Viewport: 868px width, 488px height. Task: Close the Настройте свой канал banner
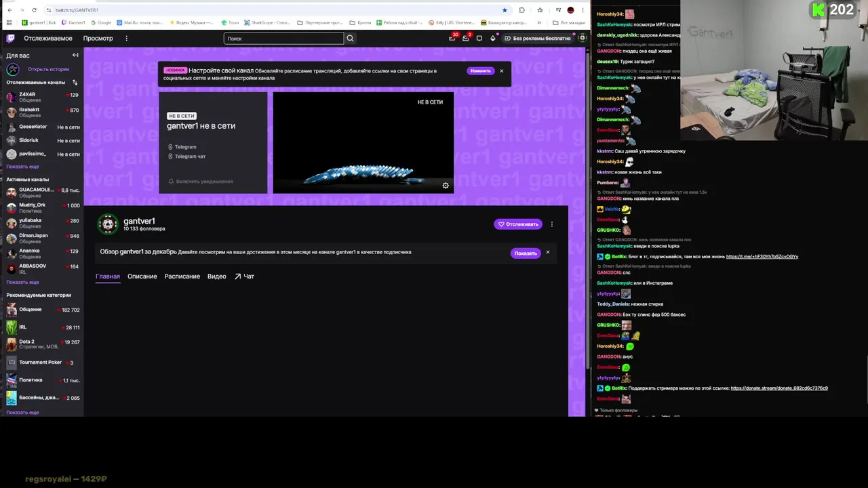502,70
